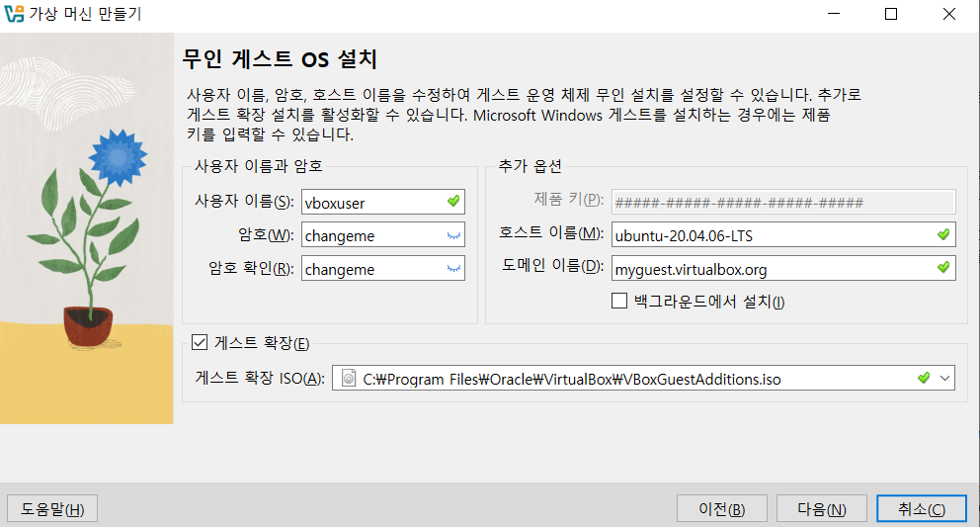Show password via eye icon in 암호 field
The height and width of the screenshot is (527, 980).
click(453, 235)
